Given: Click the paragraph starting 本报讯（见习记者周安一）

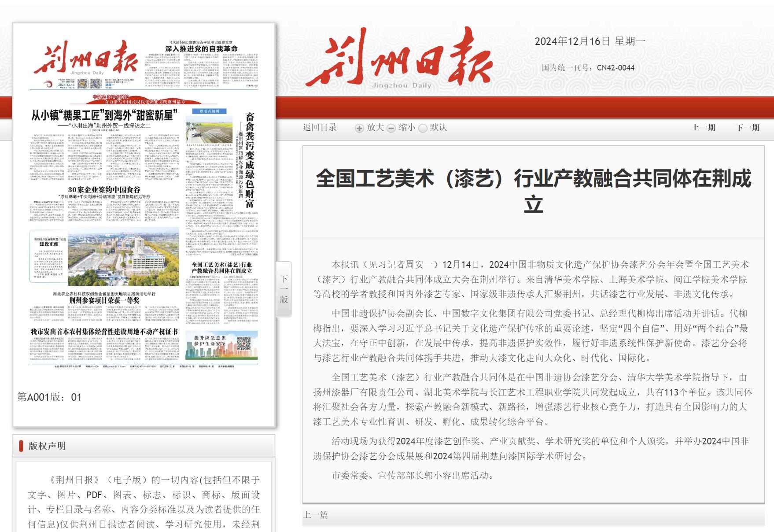Looking at the screenshot, I should pos(531,279).
